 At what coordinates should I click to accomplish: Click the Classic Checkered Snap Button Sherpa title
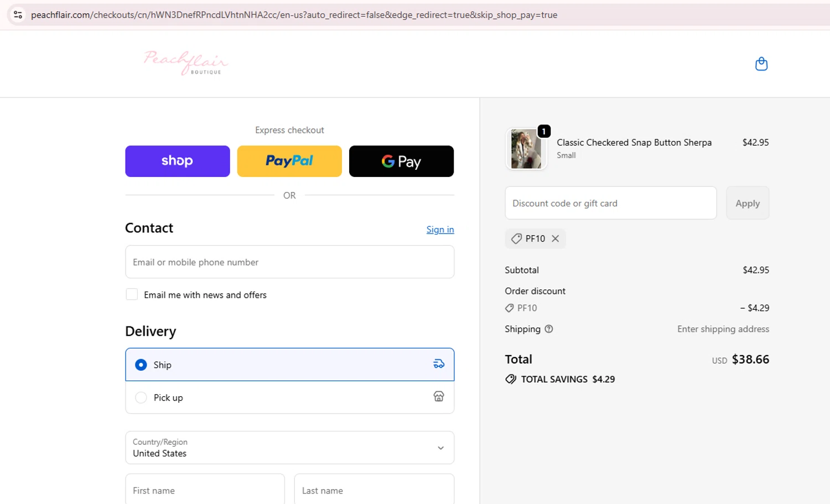click(634, 142)
